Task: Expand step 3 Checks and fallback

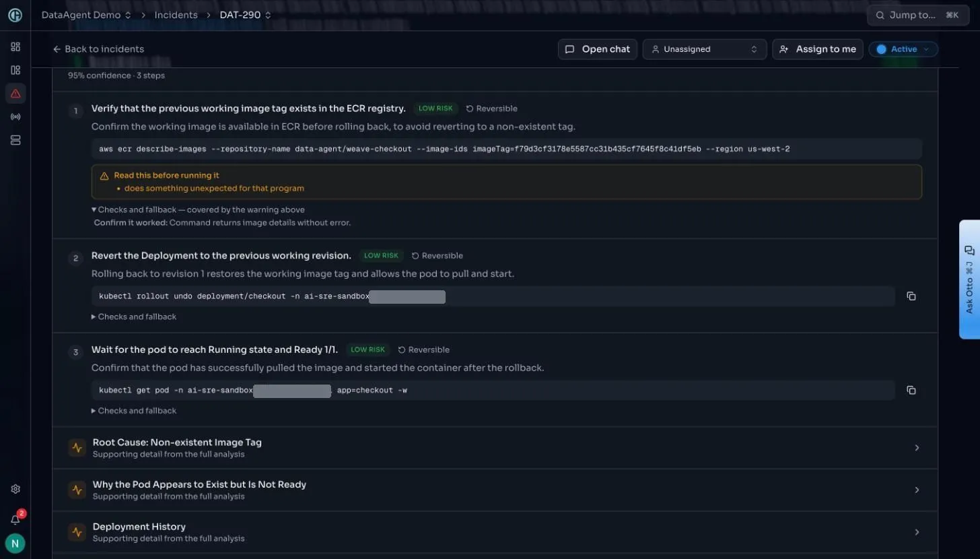Action: coord(134,411)
